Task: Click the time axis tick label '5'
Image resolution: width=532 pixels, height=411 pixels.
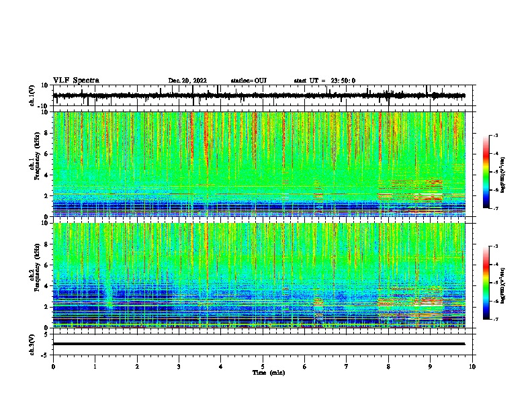Action: pos(263,367)
